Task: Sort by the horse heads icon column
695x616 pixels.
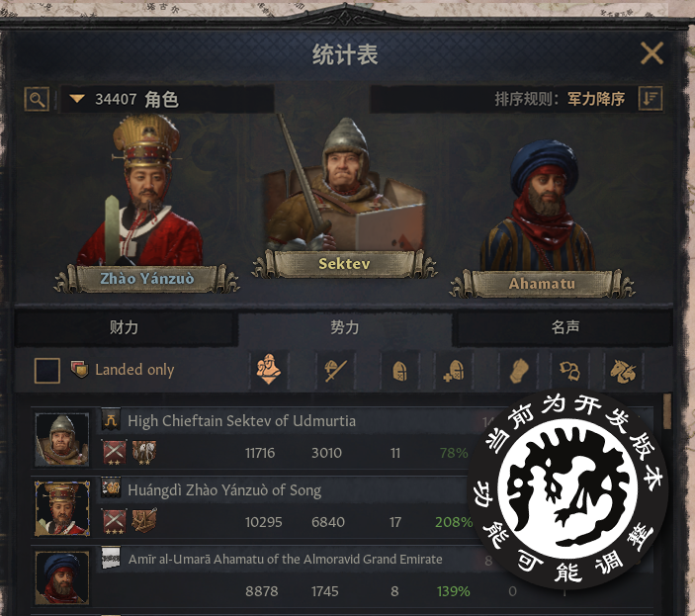Action: point(623,370)
